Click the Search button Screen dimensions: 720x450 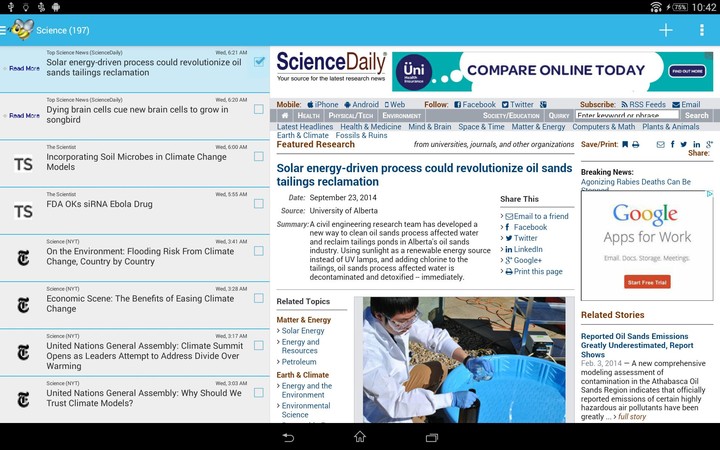tap(697, 116)
